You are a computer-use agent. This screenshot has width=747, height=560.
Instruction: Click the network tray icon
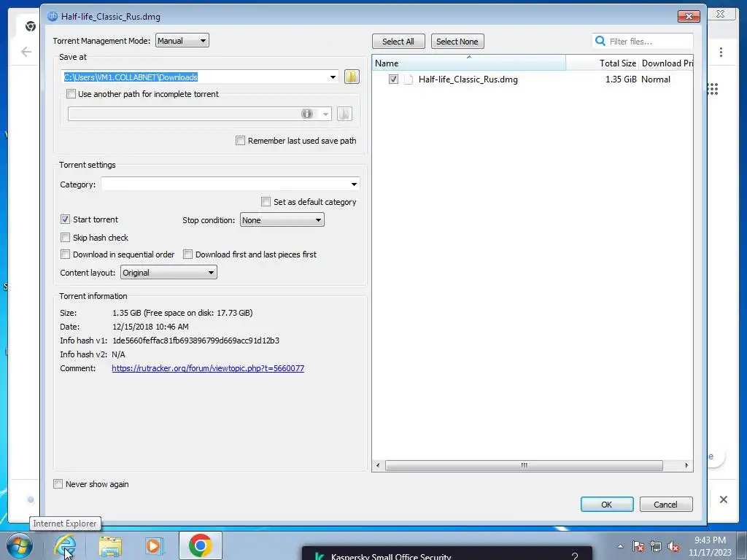click(656, 546)
